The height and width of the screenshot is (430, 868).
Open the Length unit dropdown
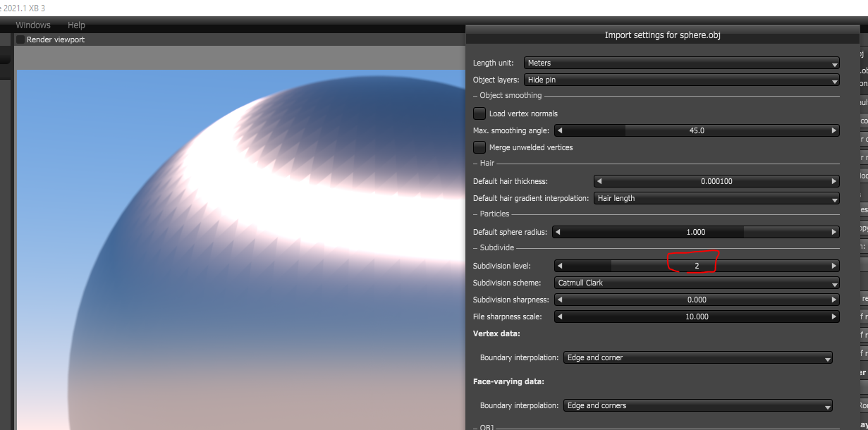[682, 63]
